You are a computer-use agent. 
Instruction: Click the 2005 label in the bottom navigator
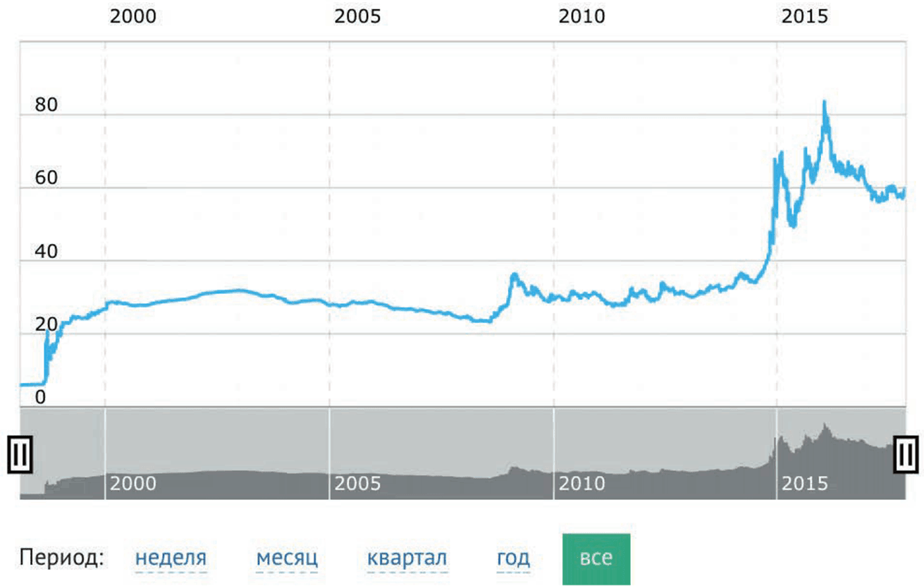[358, 484]
